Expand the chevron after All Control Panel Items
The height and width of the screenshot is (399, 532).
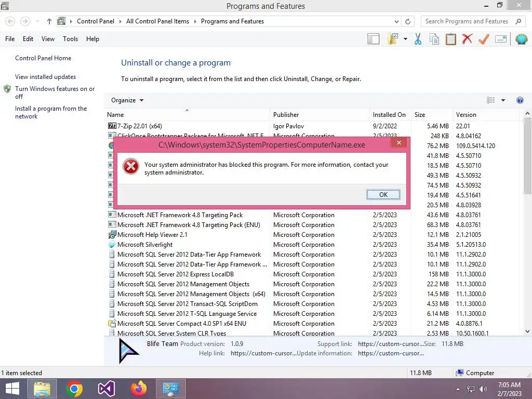(x=195, y=21)
